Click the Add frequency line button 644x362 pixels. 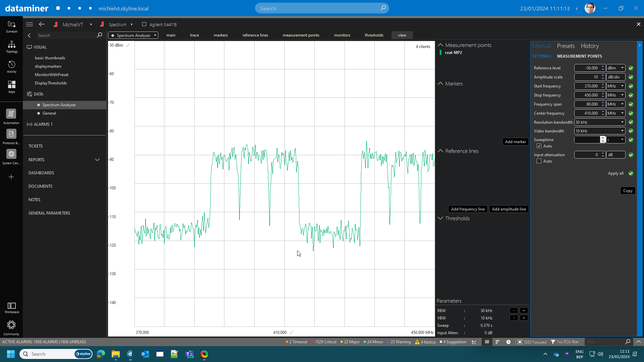pyautogui.click(x=468, y=209)
